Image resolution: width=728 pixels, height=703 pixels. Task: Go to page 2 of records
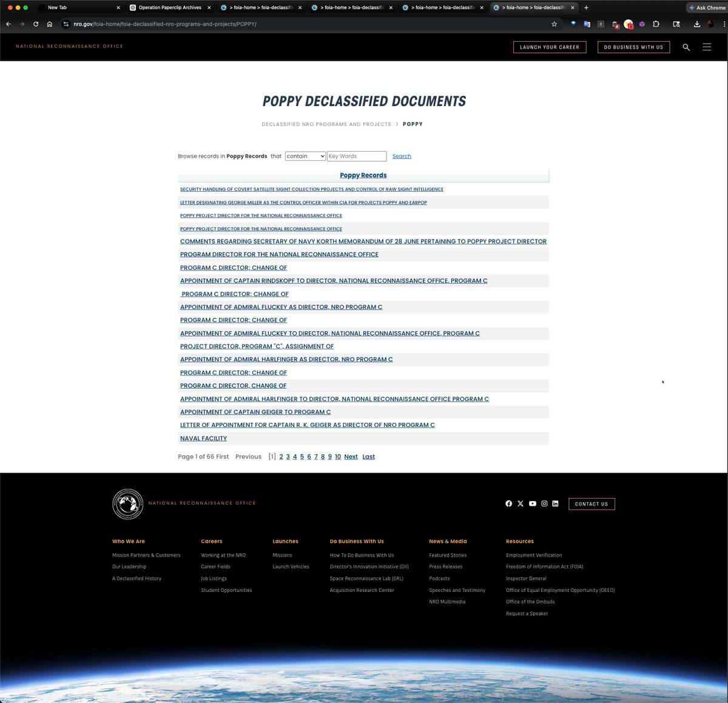pos(281,457)
